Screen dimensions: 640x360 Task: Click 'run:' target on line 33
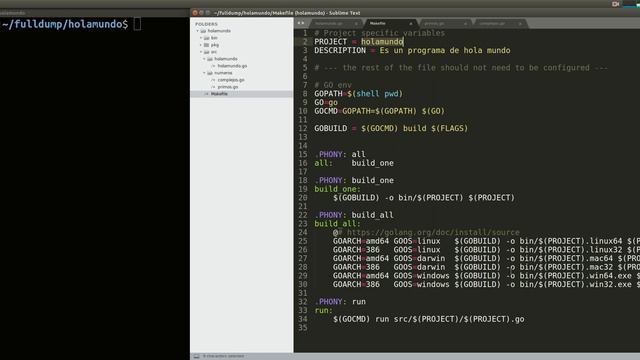click(323, 311)
